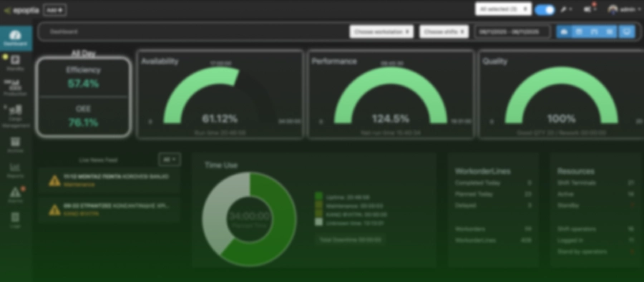Click the Uptime legend color swatch
The width and height of the screenshot is (644, 282).
click(319, 197)
